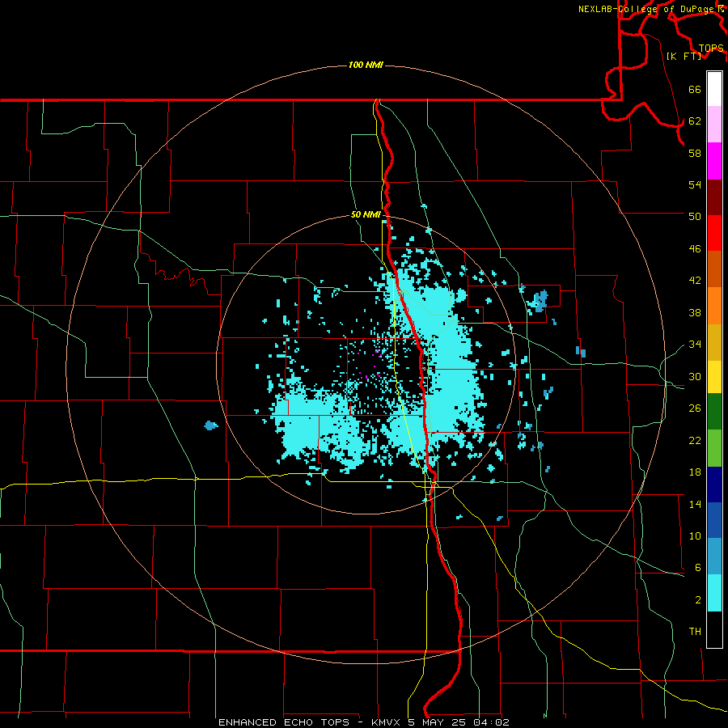Click the cyan legend band above TH
The image size is (728, 728).
coord(714,593)
